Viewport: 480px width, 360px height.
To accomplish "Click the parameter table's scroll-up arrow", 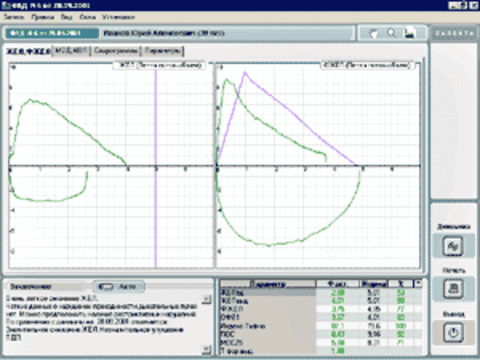I will (x=418, y=284).
